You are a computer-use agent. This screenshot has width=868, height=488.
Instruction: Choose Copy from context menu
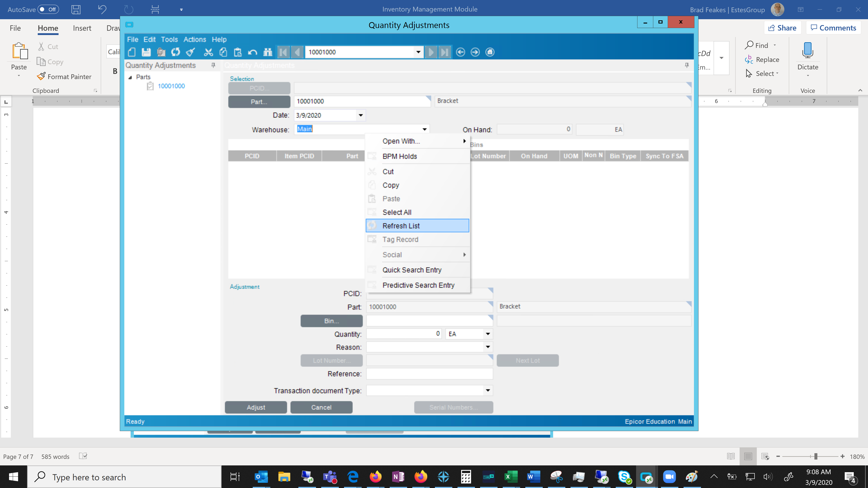point(418,185)
